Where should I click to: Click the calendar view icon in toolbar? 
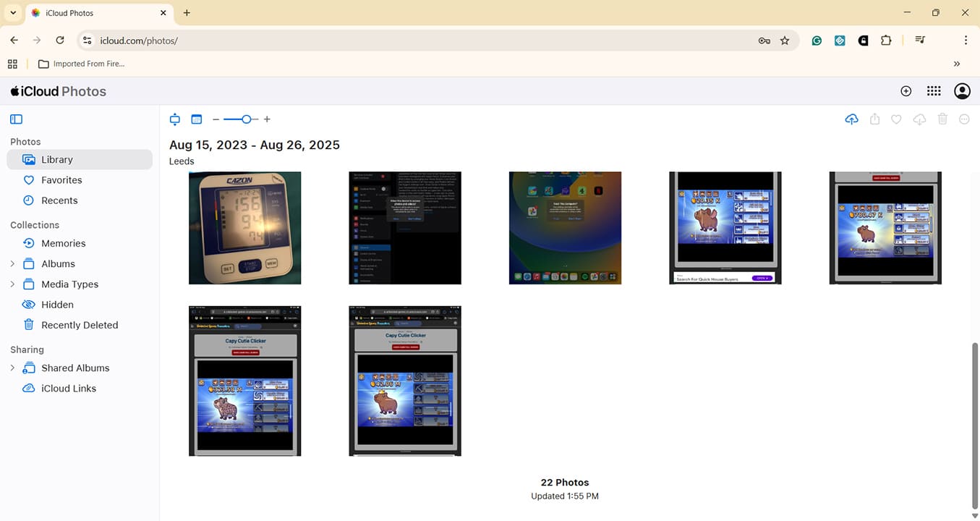click(x=196, y=119)
